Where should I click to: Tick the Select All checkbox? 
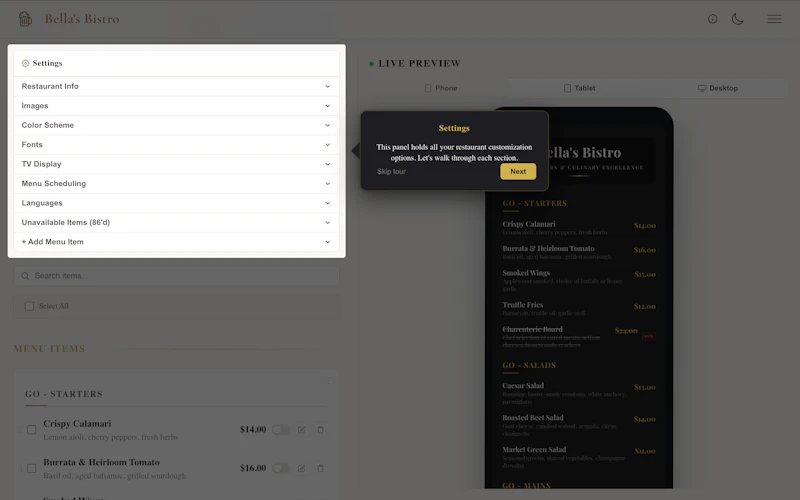pos(30,306)
